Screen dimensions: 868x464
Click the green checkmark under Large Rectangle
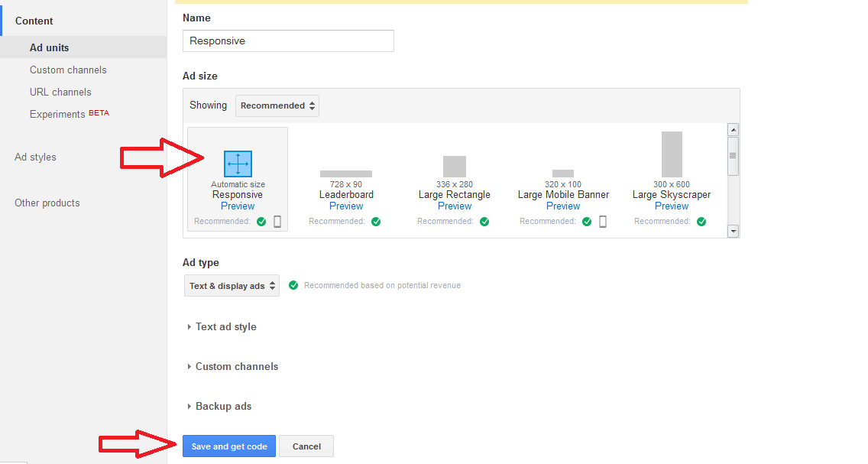click(484, 222)
